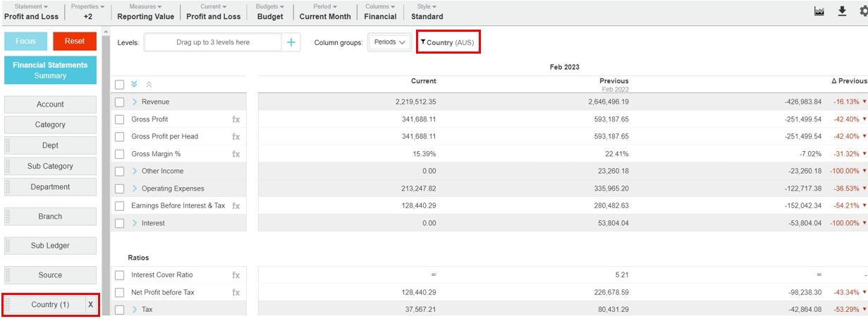Click the download export icon

[x=842, y=11]
